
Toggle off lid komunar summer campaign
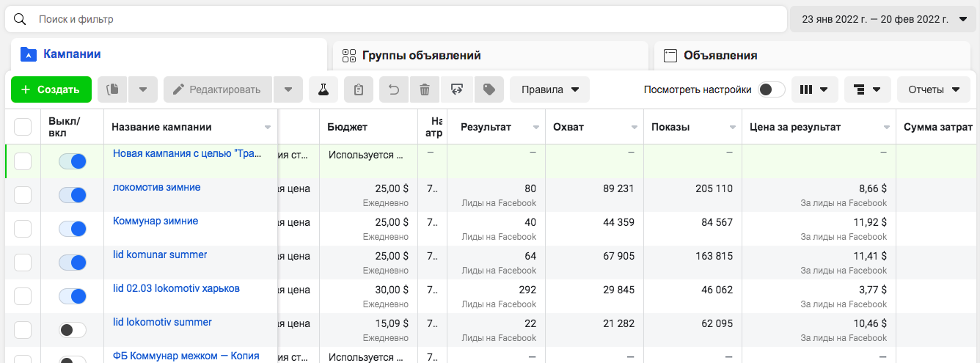click(x=73, y=263)
